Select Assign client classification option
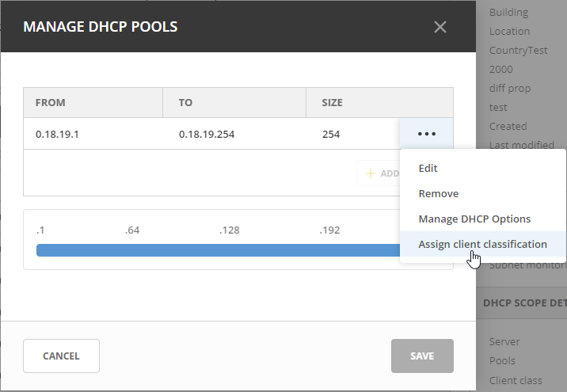This screenshot has height=392, width=567. click(482, 244)
